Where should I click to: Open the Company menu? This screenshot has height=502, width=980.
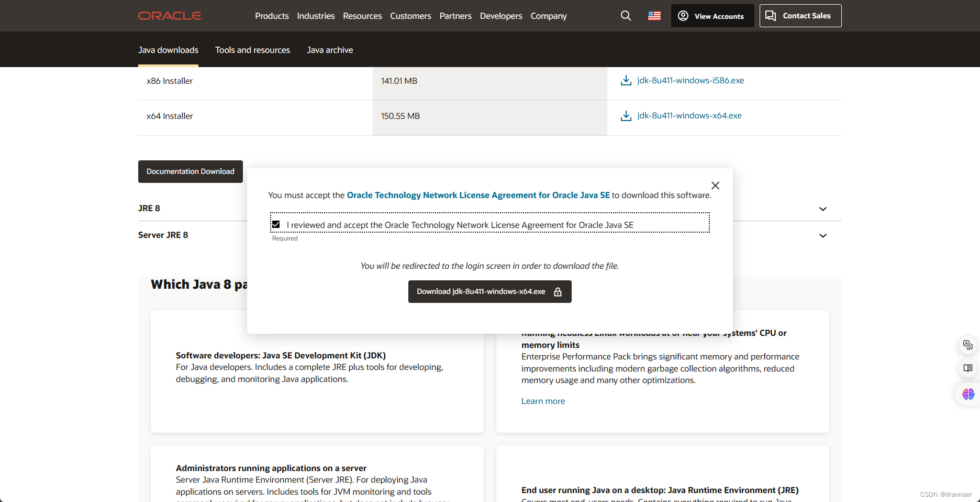(x=549, y=16)
